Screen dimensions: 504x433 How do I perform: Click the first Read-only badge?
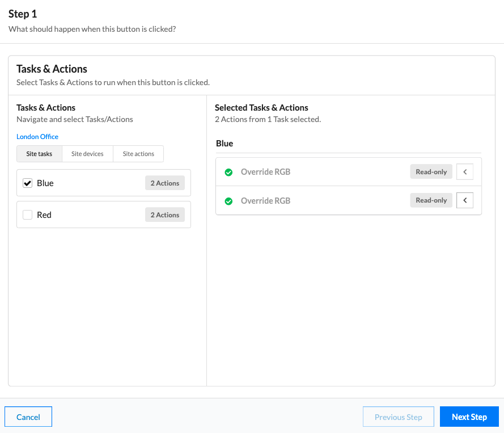click(x=431, y=172)
